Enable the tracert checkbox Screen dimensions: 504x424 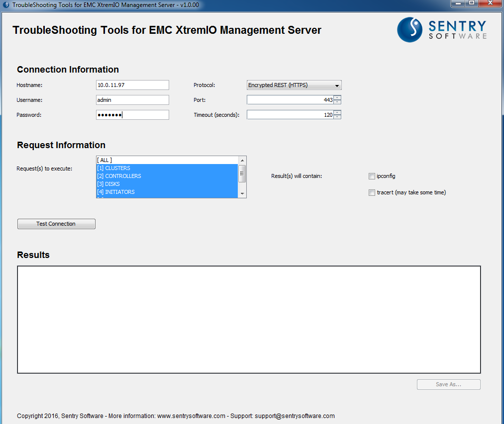click(x=372, y=193)
